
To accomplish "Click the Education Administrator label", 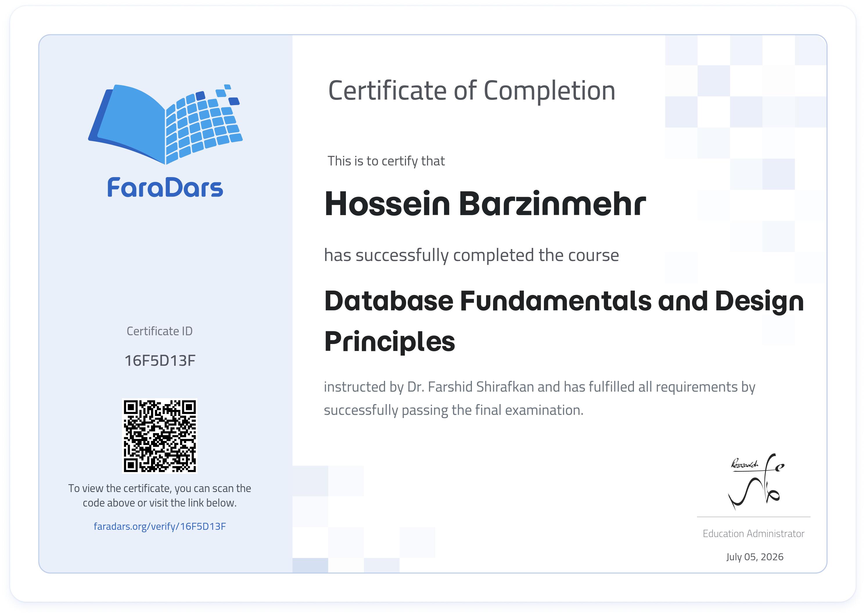I will 753,534.
